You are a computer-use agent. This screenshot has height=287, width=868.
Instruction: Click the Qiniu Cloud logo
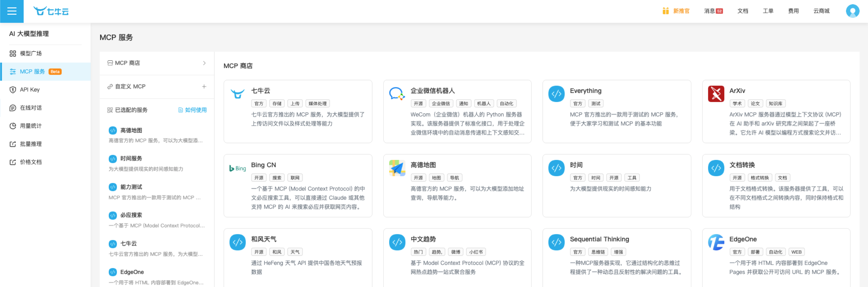coord(51,11)
